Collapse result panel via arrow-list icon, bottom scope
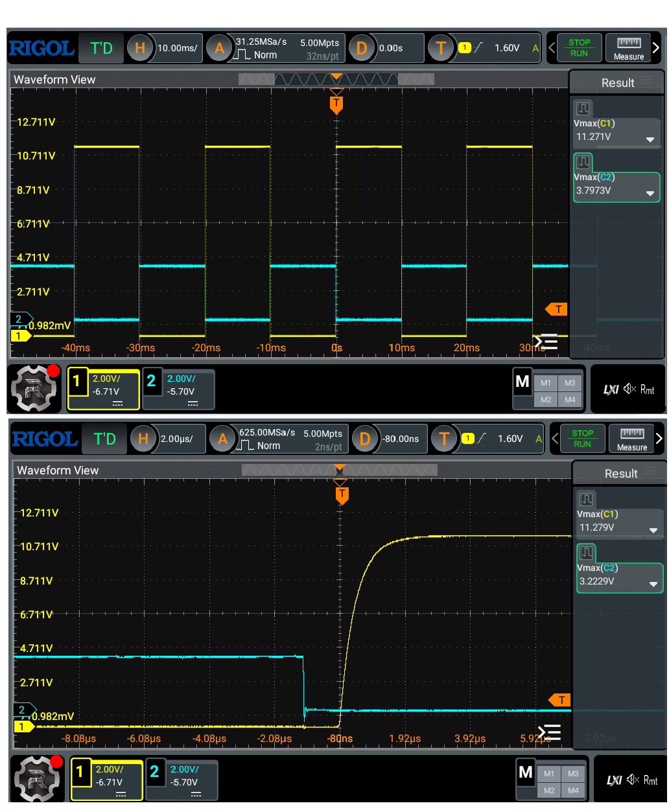The height and width of the screenshot is (812, 669). (x=548, y=732)
